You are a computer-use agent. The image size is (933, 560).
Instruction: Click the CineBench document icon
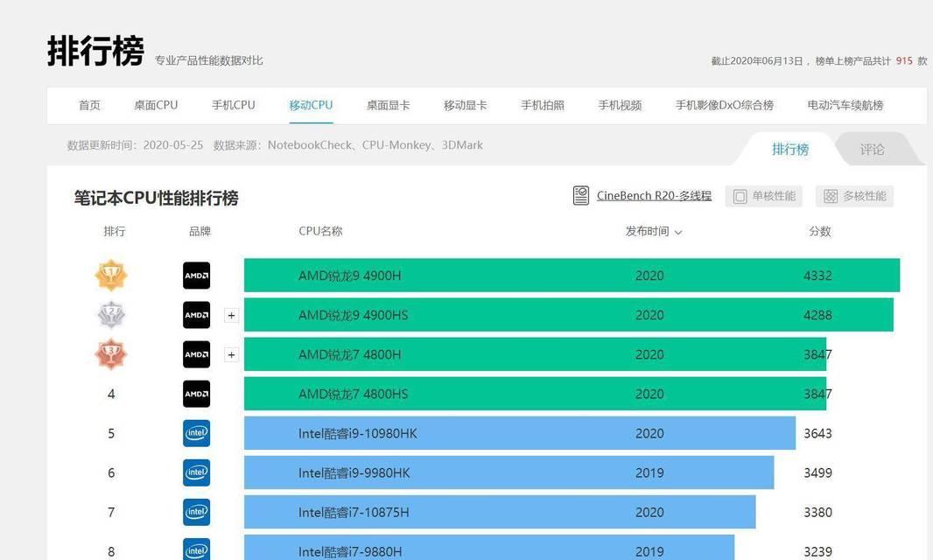[581, 195]
